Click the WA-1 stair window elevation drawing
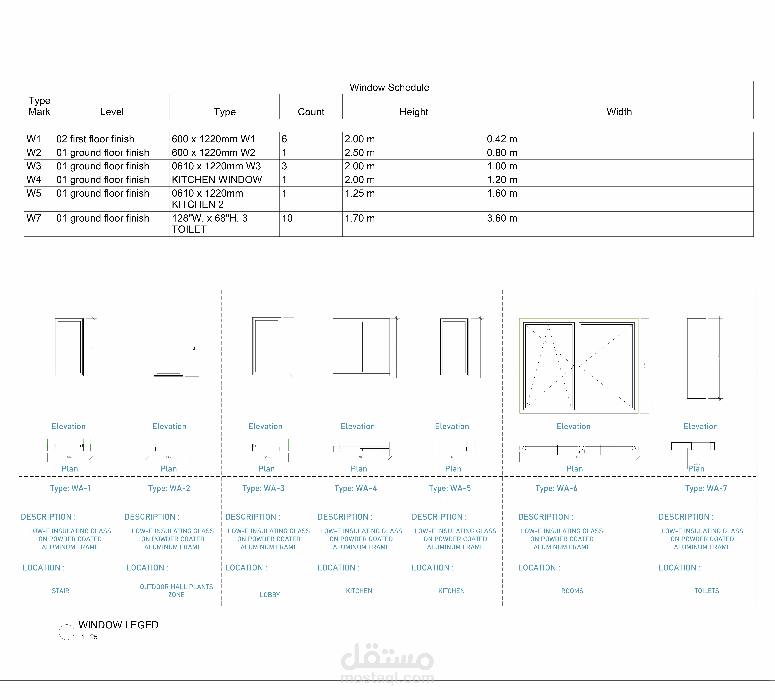Viewport: 775px width, 700px height. tap(69, 347)
